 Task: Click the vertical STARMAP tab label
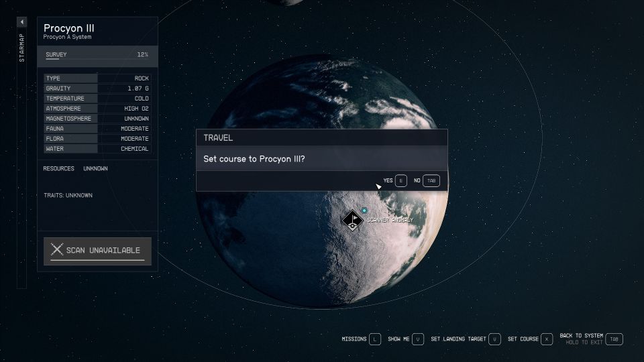tap(21, 48)
